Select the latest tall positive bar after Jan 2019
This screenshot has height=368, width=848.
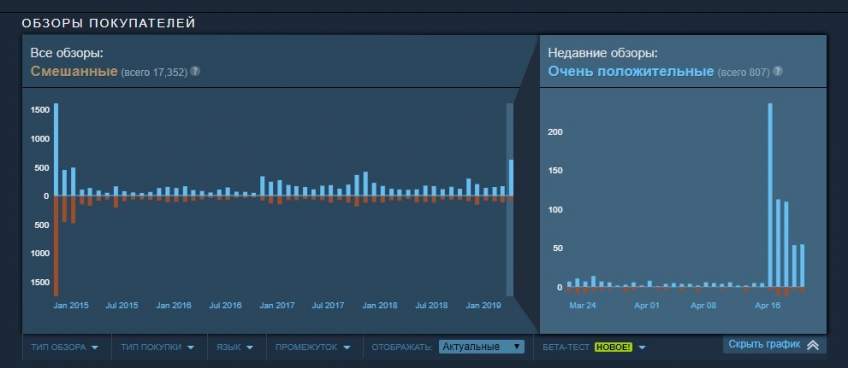point(511,178)
